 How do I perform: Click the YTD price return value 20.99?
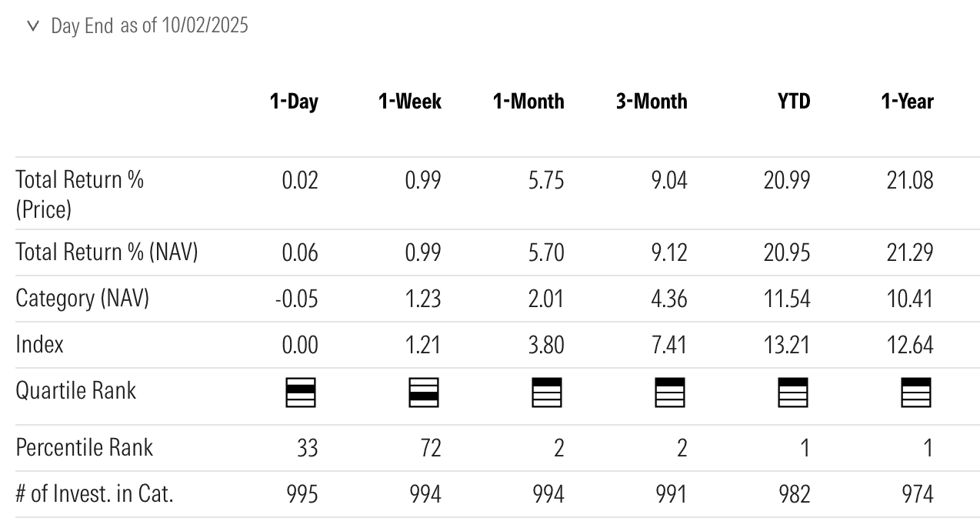786,180
